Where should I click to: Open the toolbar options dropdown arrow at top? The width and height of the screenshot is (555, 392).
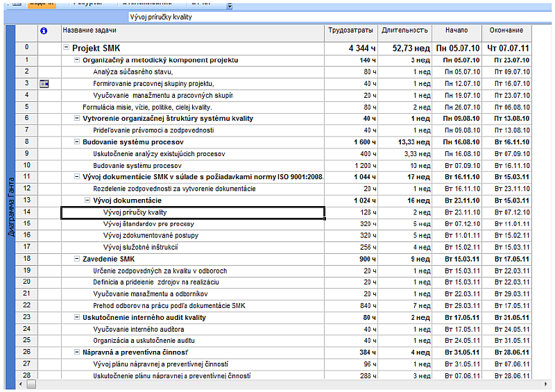(230, 6)
